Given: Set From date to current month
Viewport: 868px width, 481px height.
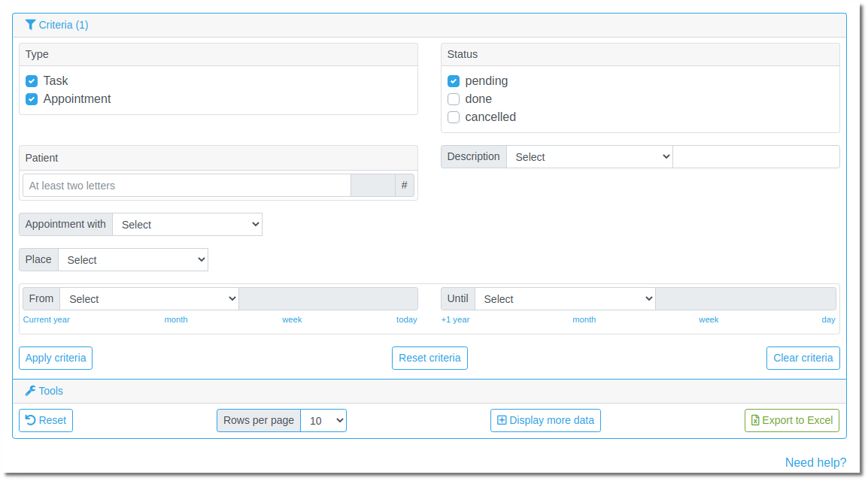Looking at the screenshot, I should click(x=176, y=319).
